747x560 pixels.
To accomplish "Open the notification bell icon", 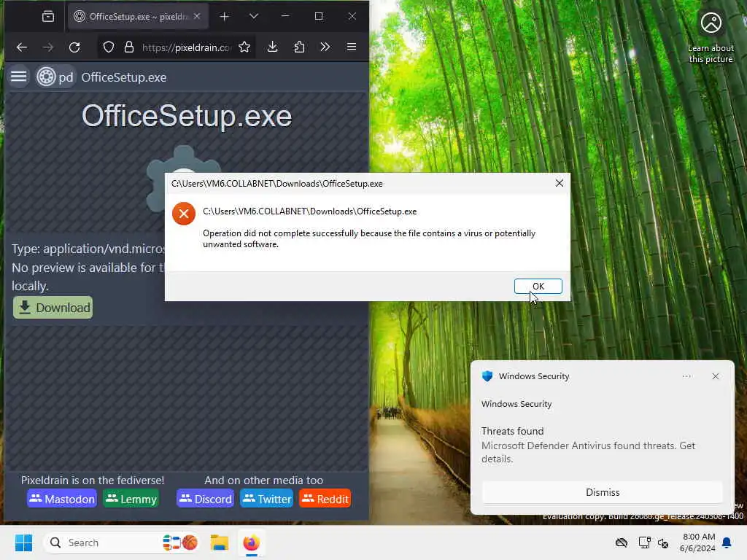I will pos(727,542).
